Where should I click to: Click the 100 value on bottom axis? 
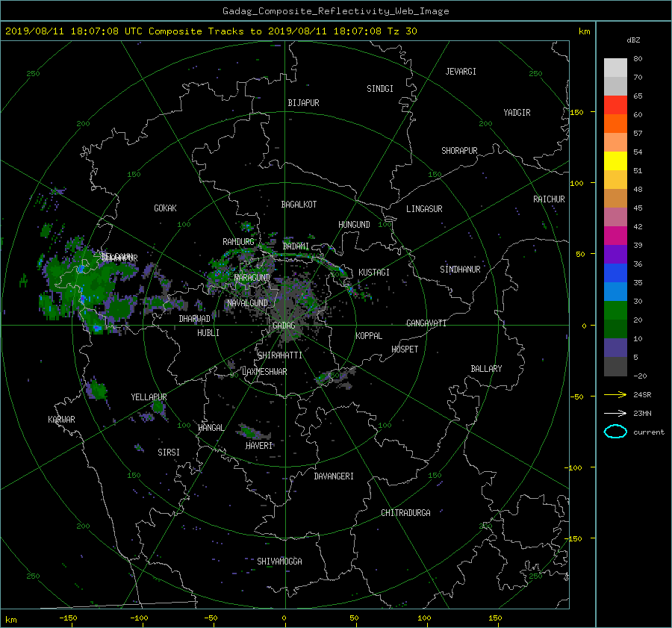click(424, 618)
